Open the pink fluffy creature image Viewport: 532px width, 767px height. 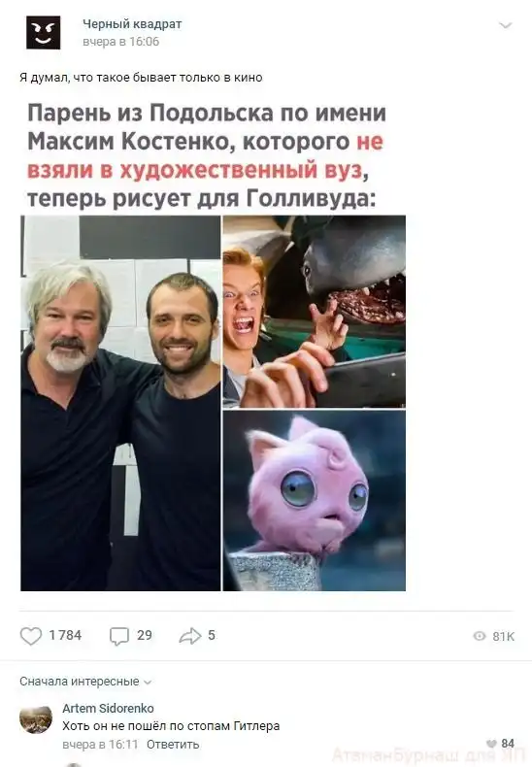click(315, 500)
